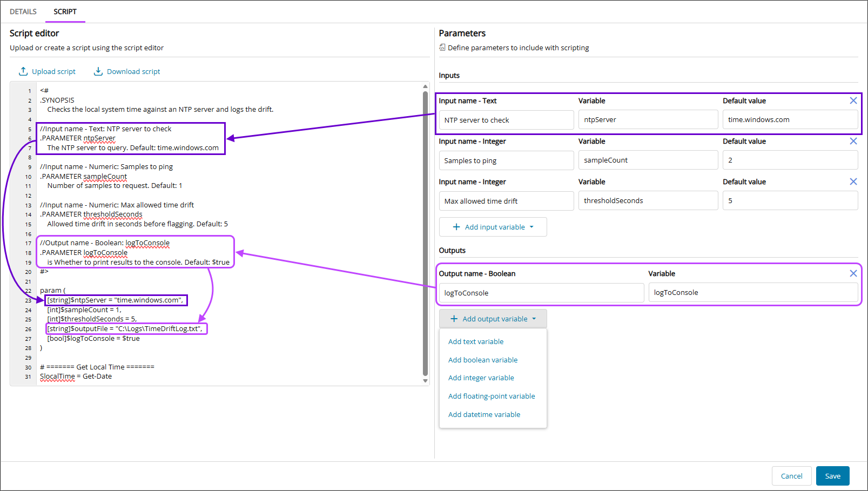Select Add datetime variable option
The height and width of the screenshot is (491, 868).
(x=484, y=414)
